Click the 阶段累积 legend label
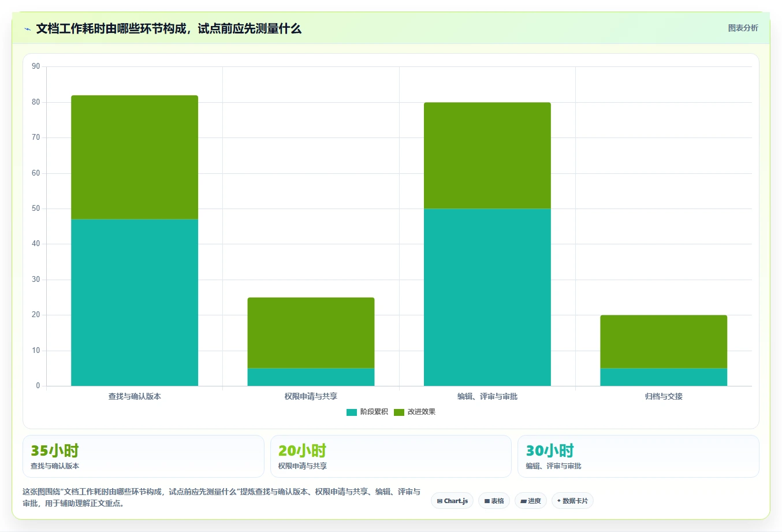 coord(374,412)
